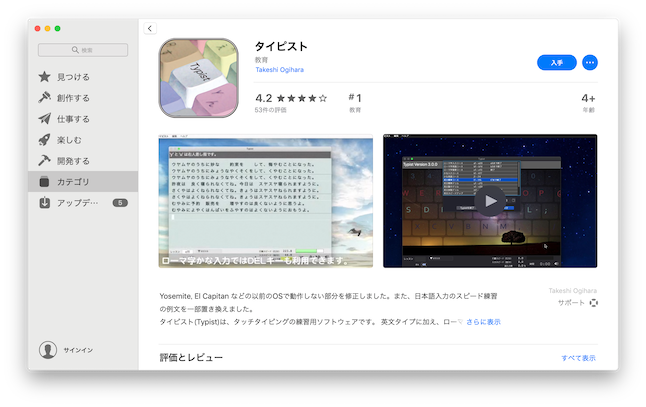Click the #1 教育 ranking
Image resolution: width=646 pixels, height=407 pixels.
[x=355, y=102]
